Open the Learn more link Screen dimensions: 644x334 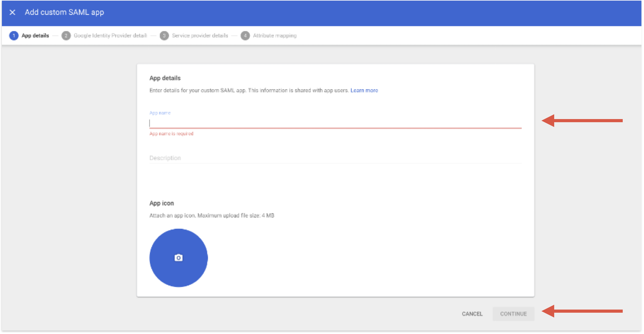[364, 91]
